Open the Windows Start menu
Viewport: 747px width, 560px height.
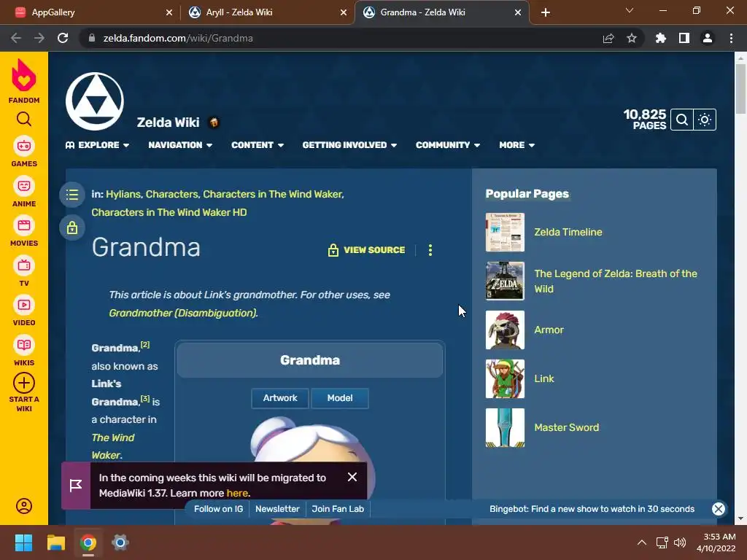[x=23, y=542]
